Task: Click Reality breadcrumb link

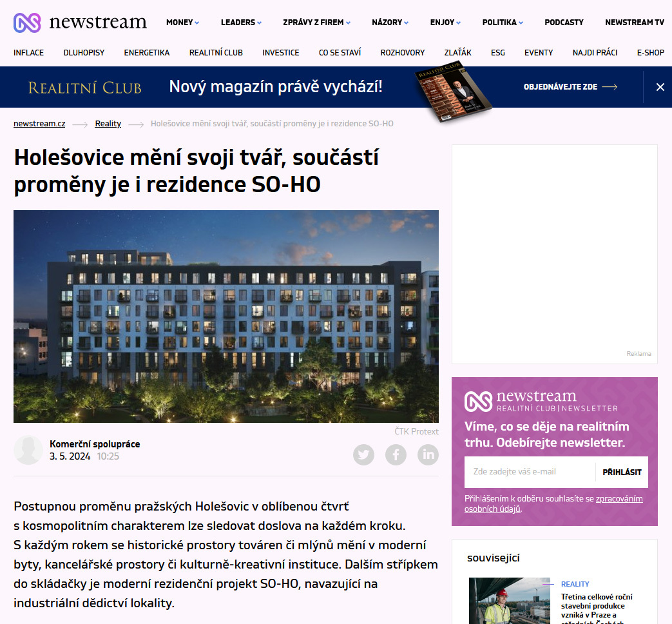Action: (108, 124)
